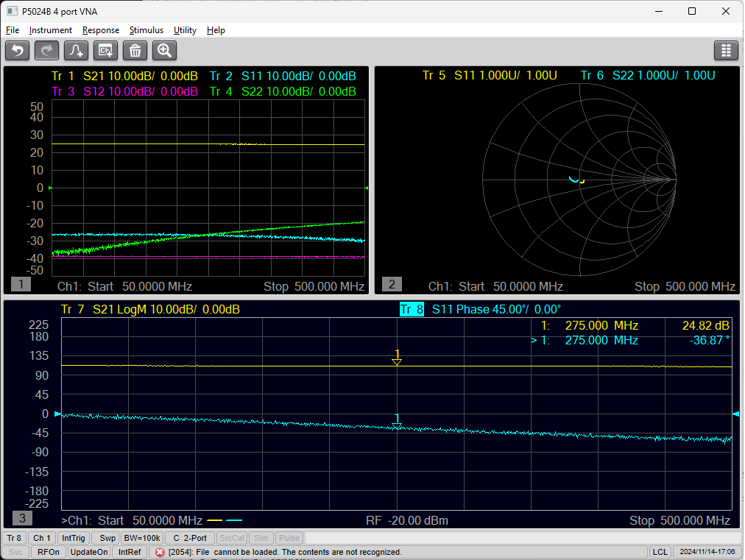Click the Tr 8 status button
The image size is (745, 560).
pyautogui.click(x=14, y=538)
